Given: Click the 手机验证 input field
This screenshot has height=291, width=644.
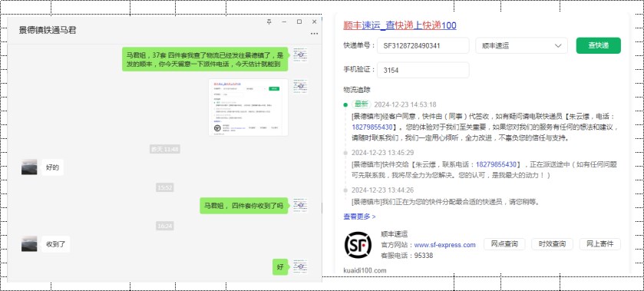Looking at the screenshot, I should coord(423,70).
